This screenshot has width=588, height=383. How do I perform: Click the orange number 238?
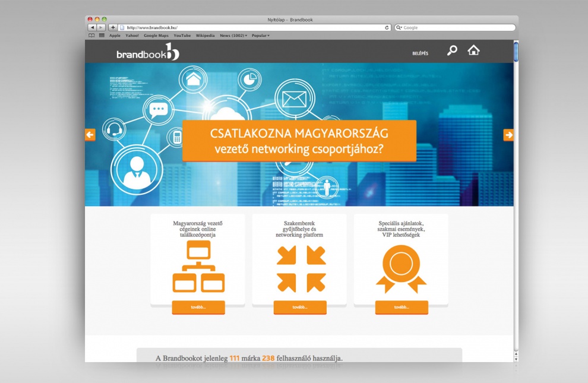pos(268,358)
